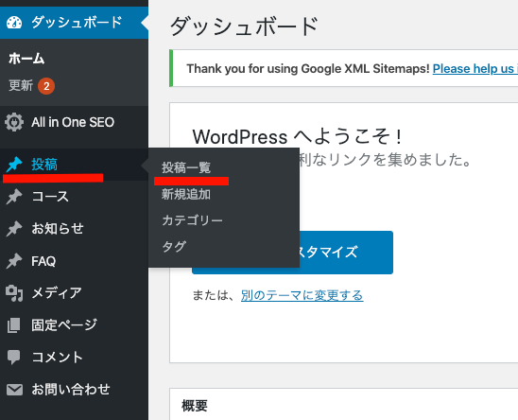This screenshot has width=518, height=420.
Task: Click the 別のテーマに変更する link
Action: (x=302, y=295)
